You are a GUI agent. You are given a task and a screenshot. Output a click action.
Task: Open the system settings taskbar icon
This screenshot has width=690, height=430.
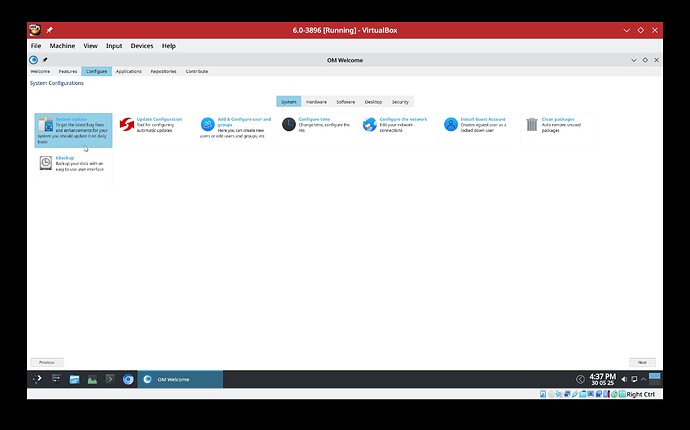coord(56,379)
